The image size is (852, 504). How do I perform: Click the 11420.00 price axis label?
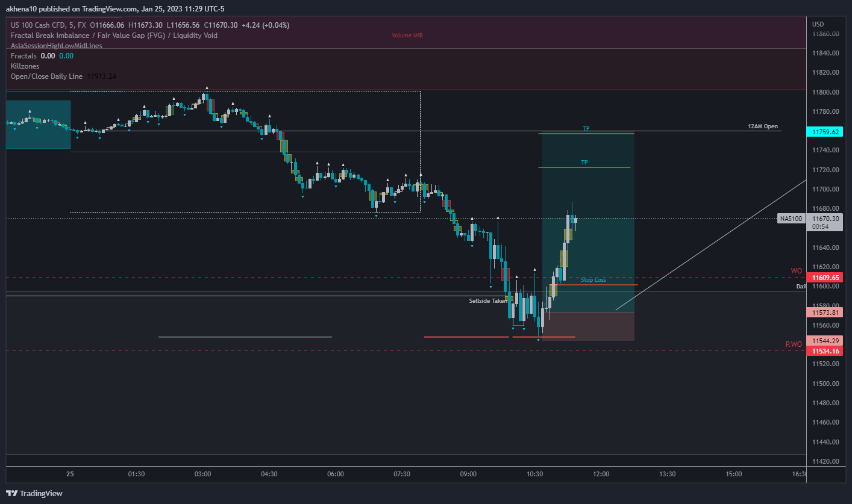point(825,461)
